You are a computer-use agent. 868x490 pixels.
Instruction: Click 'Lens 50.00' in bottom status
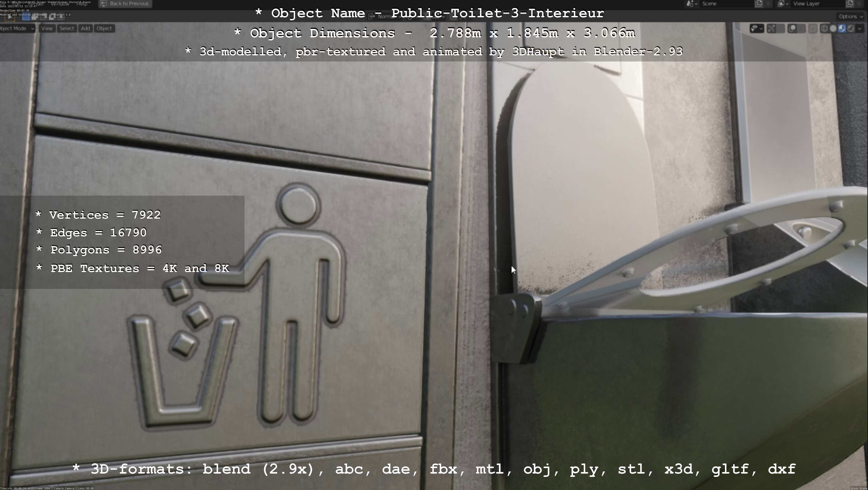(86, 488)
